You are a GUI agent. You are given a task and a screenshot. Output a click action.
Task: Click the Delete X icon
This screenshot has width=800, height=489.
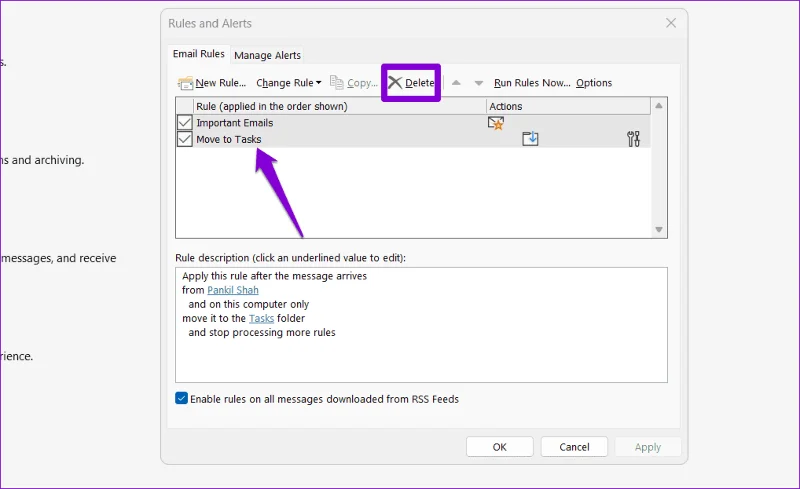click(395, 82)
